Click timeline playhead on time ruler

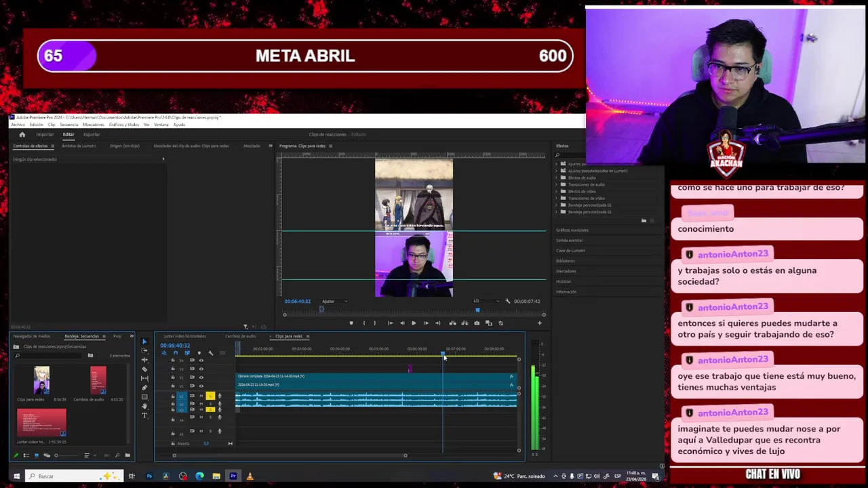(x=443, y=354)
